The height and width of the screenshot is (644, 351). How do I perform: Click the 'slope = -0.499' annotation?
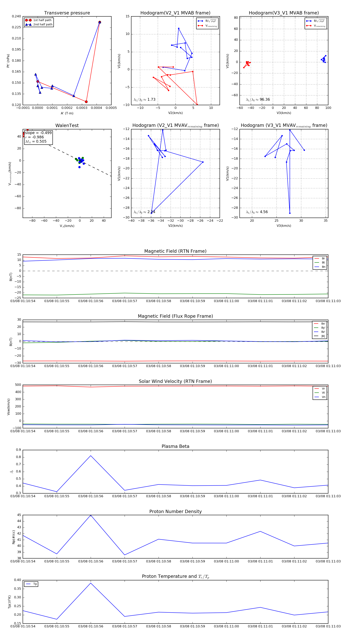coord(38,133)
